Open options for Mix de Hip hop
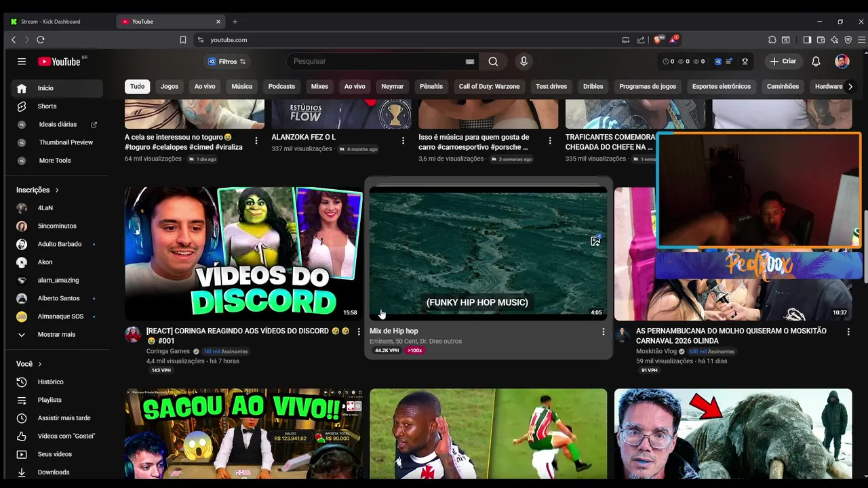Image resolution: width=868 pixels, height=488 pixels. 603,331
